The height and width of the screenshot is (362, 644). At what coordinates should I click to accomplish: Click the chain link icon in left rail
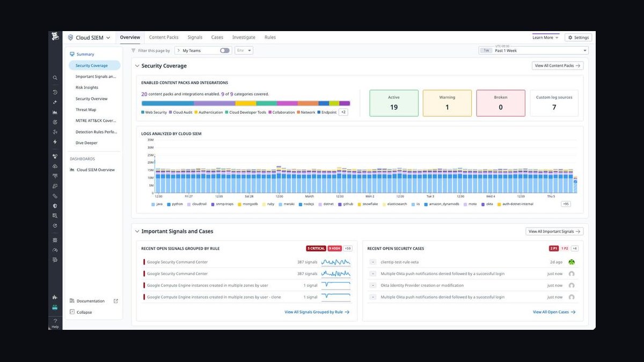(55, 196)
